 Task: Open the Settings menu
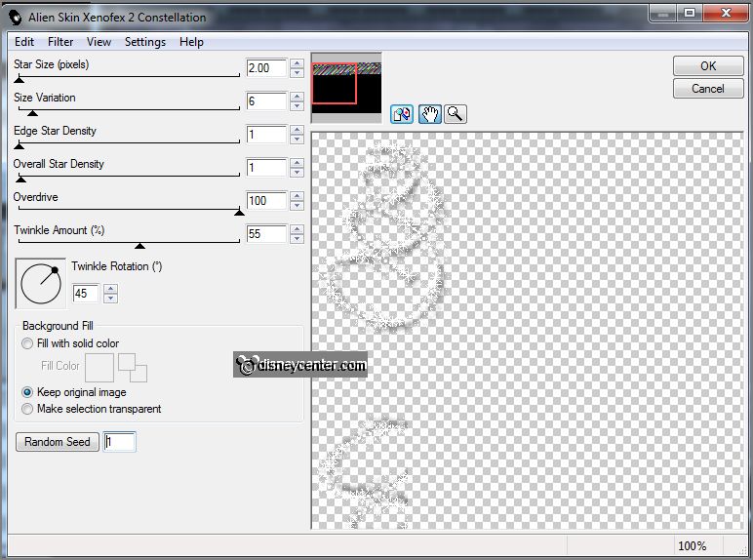[145, 42]
